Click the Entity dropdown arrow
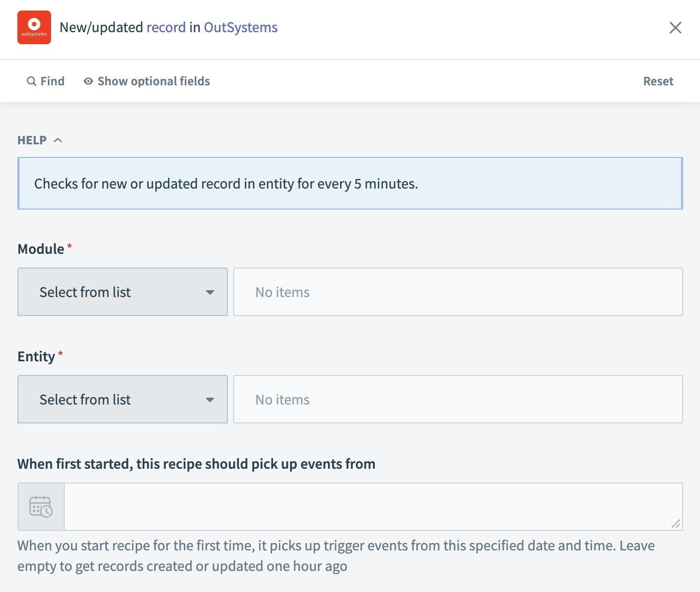The width and height of the screenshot is (700, 592). tap(210, 400)
